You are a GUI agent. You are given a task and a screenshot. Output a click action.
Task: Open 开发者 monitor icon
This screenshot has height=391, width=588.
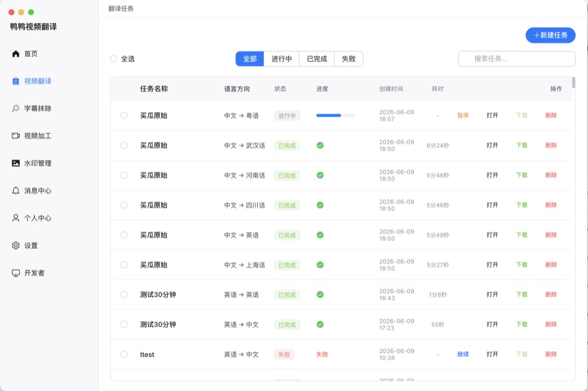16,273
